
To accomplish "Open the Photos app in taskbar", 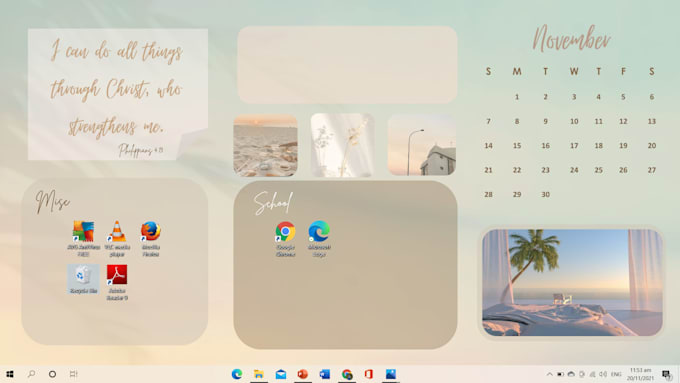I will 391,374.
